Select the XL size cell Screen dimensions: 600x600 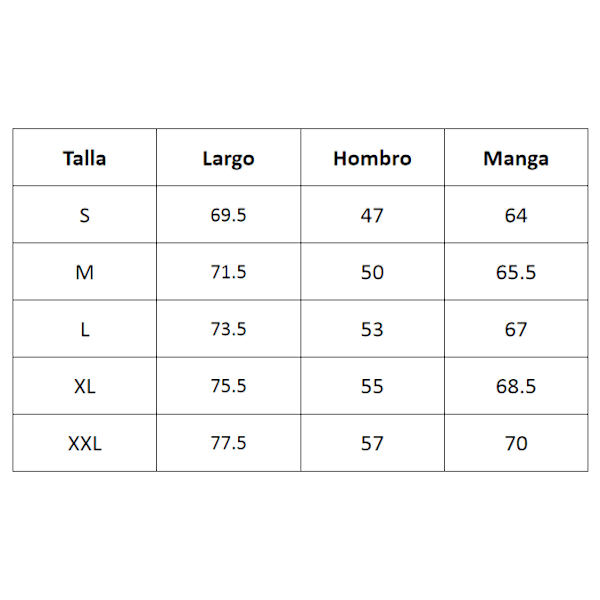click(x=84, y=386)
